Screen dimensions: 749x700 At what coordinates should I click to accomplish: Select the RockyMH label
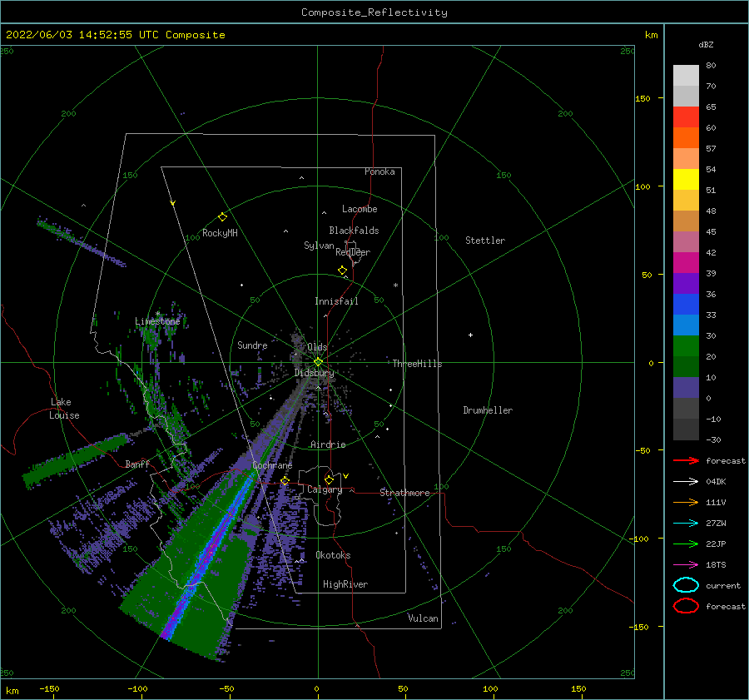[x=220, y=233]
